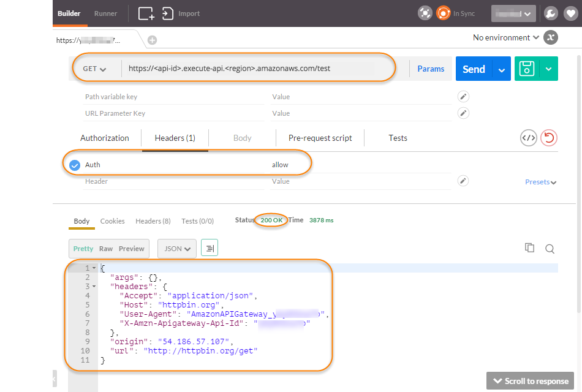Switch response view to Preview

131,248
